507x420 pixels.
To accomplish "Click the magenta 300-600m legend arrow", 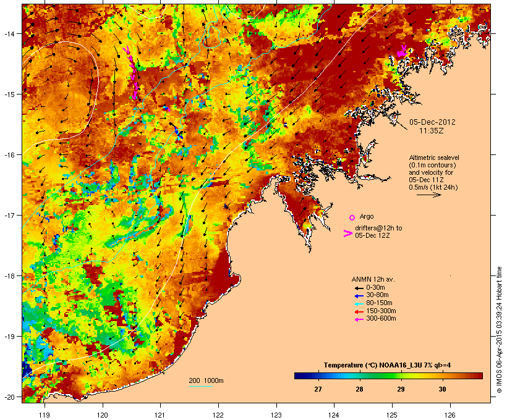I will point(359,319).
